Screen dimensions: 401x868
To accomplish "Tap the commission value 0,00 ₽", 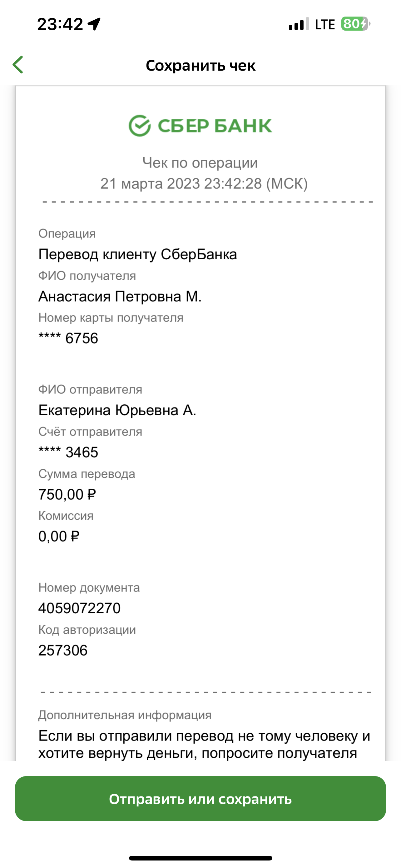I will click(59, 536).
